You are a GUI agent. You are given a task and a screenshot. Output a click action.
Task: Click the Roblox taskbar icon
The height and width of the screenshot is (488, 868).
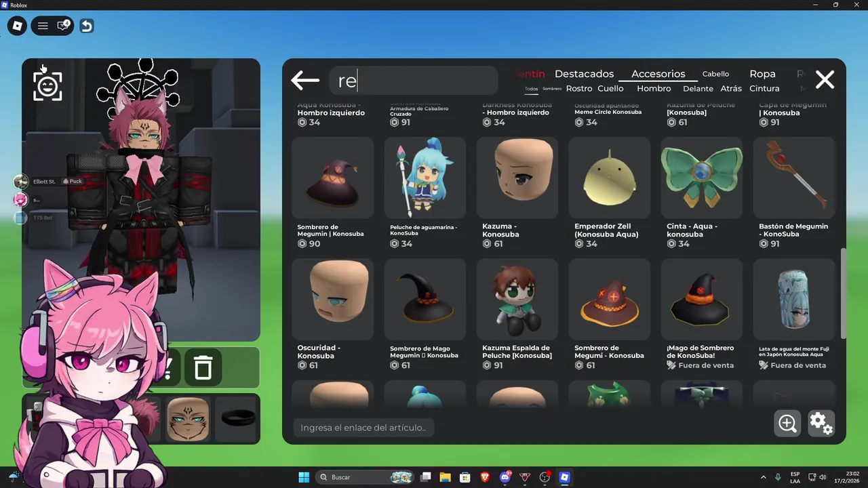point(564,477)
